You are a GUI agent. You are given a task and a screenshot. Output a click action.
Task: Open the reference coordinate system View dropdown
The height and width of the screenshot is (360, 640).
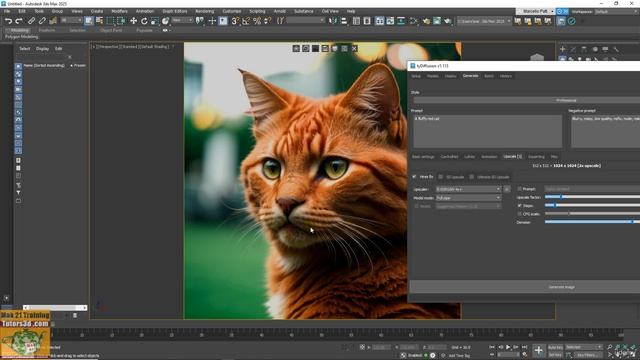[x=182, y=20]
